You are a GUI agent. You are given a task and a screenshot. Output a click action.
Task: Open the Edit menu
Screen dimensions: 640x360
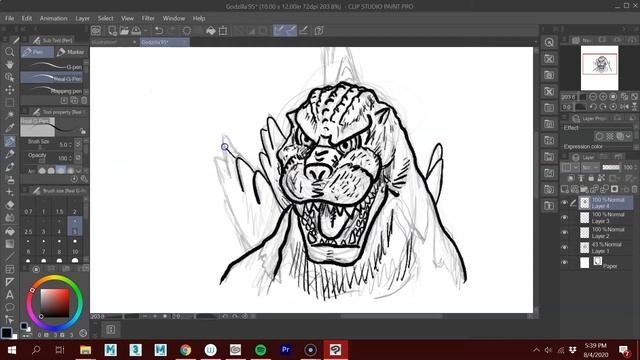click(27, 18)
